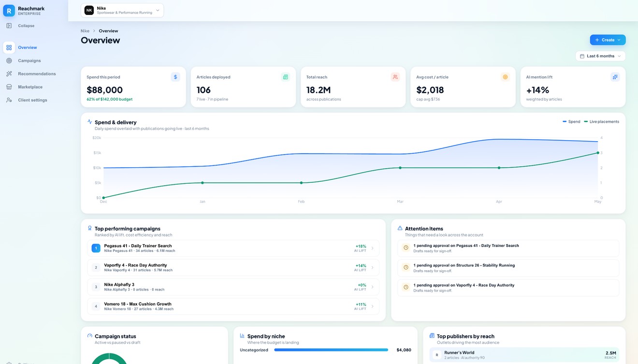The width and height of the screenshot is (638, 364).
Task: Click the Mar data point on Live placements line
Action: point(400,168)
